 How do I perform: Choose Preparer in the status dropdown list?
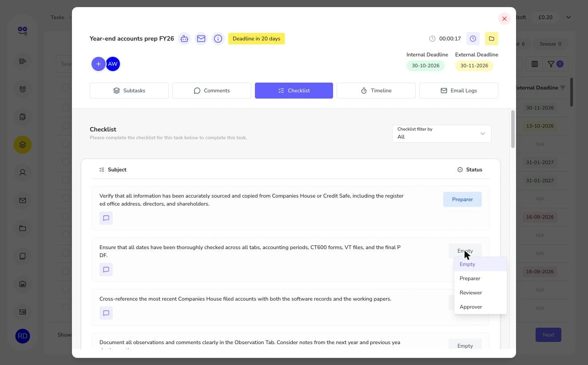(481, 278)
